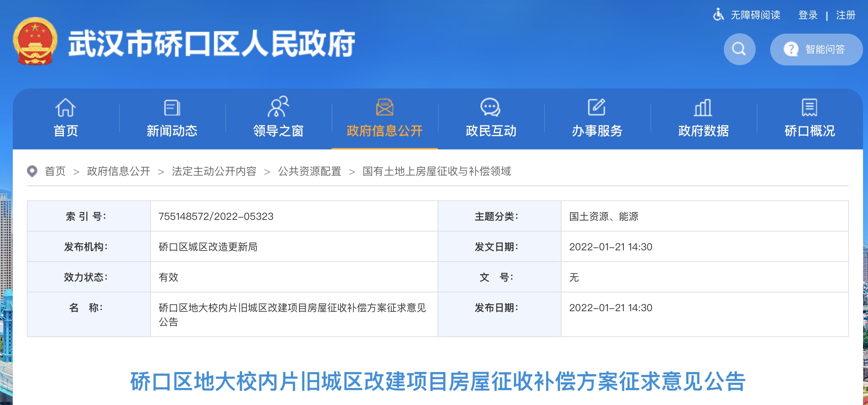Click the location pin icon in breadcrumb
Image resolution: width=868 pixels, height=405 pixels.
pyautogui.click(x=32, y=171)
